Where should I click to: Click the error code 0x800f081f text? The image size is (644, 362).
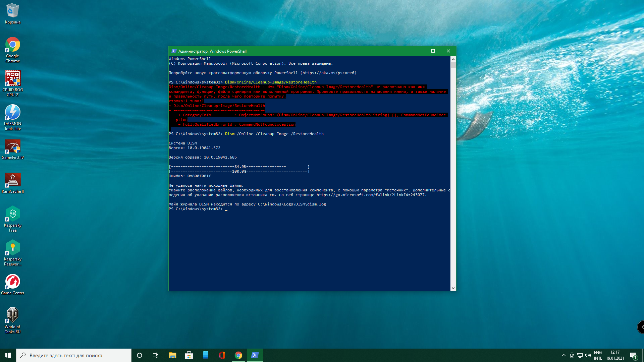click(x=199, y=176)
